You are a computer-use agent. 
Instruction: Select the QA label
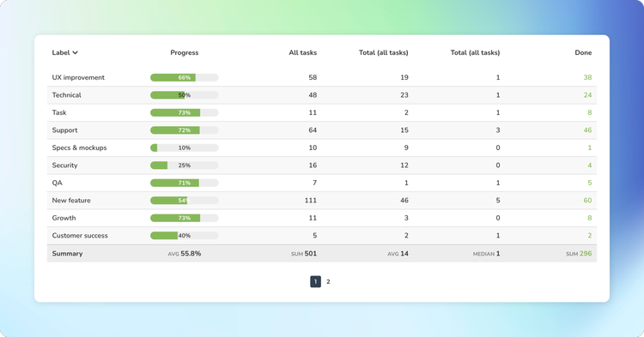pyautogui.click(x=57, y=183)
